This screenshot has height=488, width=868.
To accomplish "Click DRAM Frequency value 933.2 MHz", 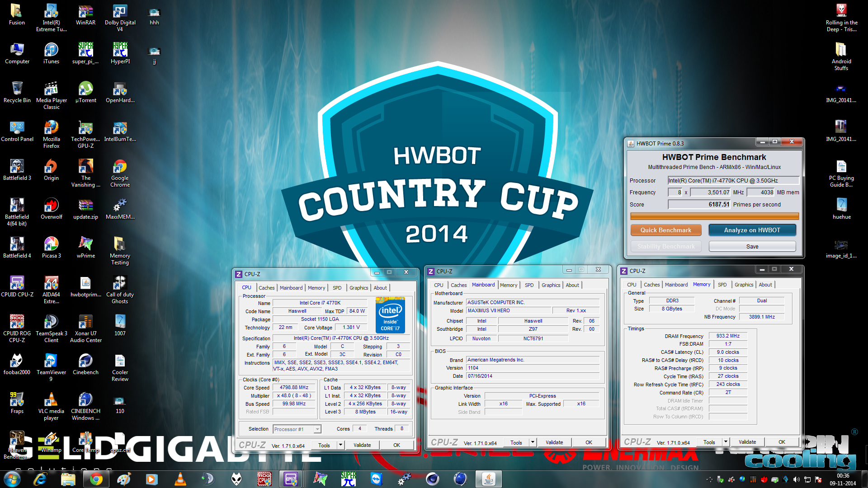I will [x=728, y=336].
